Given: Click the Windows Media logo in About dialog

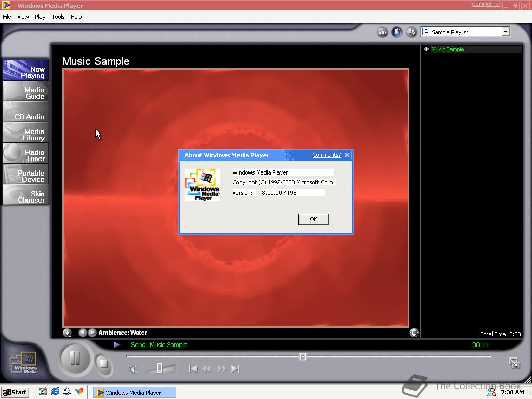Looking at the screenshot, I should click(x=203, y=185).
